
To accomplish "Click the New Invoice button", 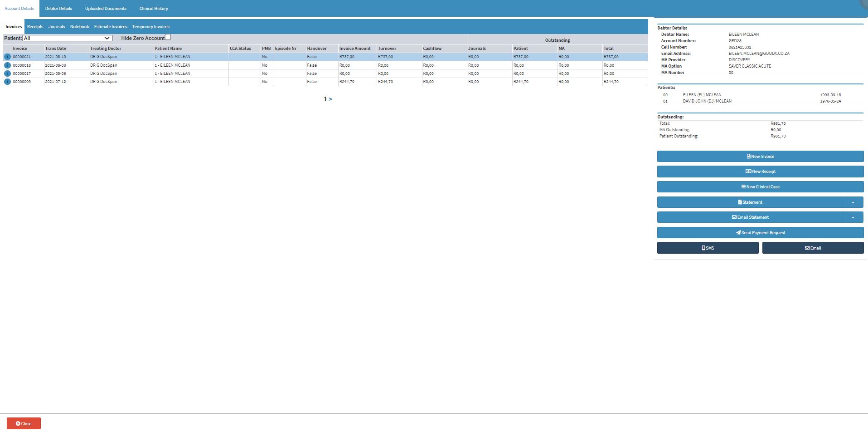I will 760,157.
